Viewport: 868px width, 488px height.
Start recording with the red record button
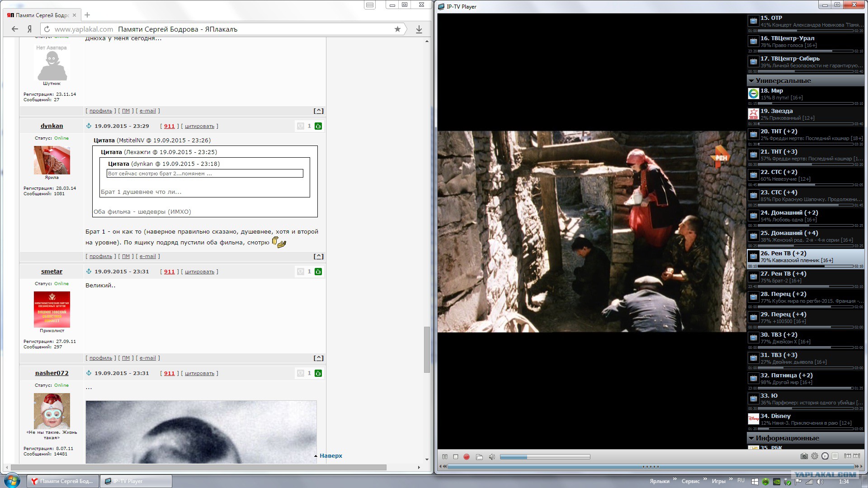[x=467, y=457]
